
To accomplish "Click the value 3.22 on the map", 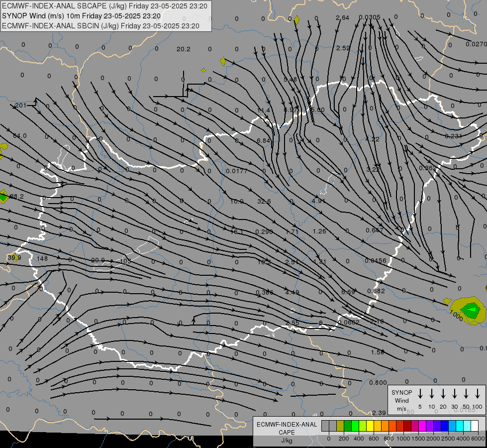I will point(373,169).
